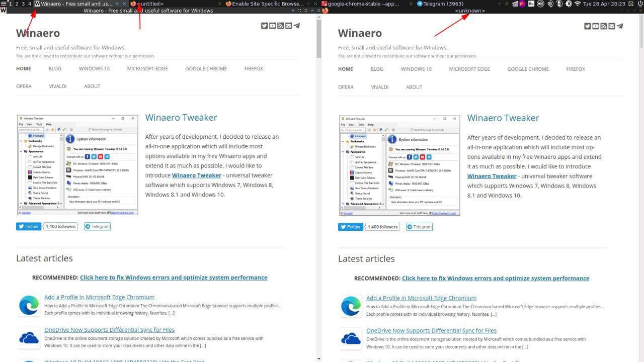Open the panel applications menu icon

pos(3,4)
